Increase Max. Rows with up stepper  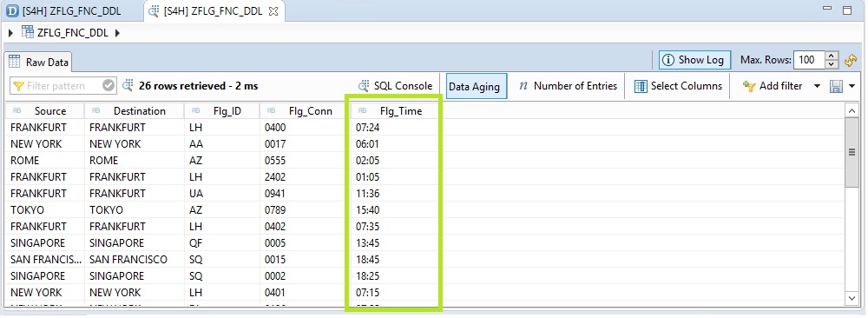tap(832, 56)
